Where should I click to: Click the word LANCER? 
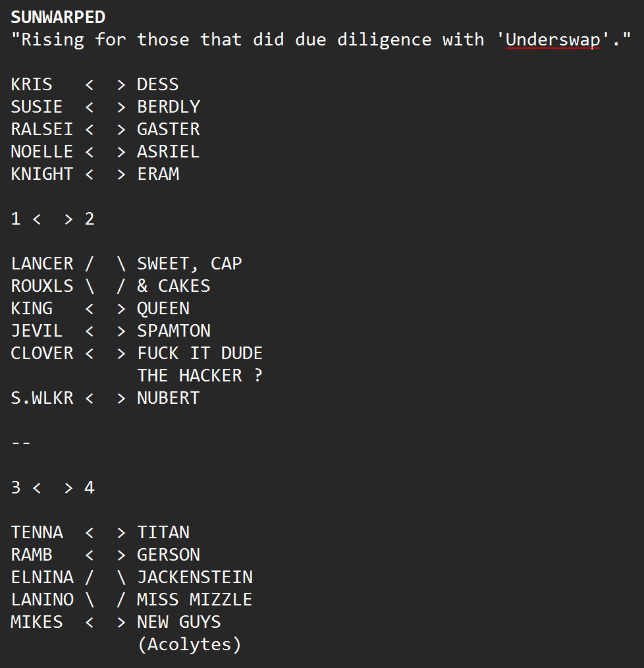point(42,264)
